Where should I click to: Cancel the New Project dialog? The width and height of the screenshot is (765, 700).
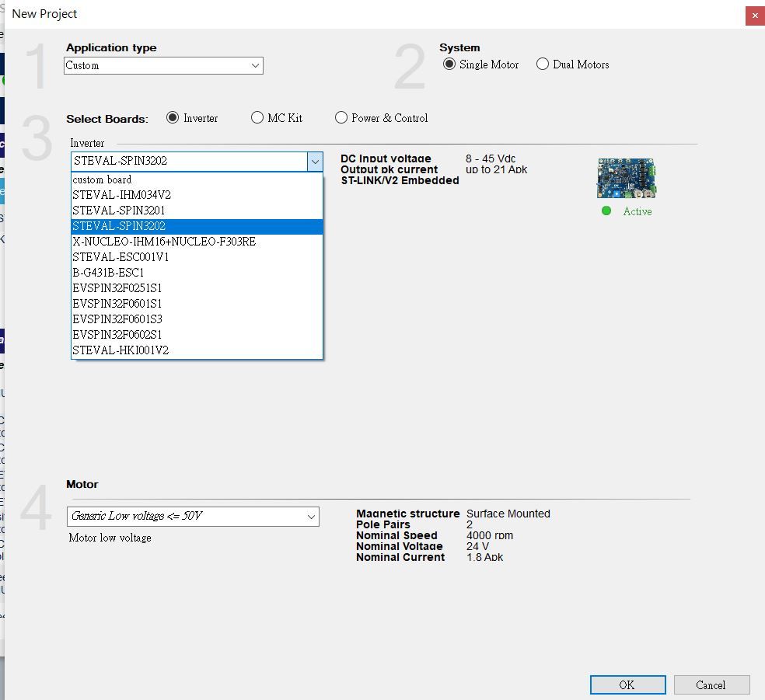(711, 685)
